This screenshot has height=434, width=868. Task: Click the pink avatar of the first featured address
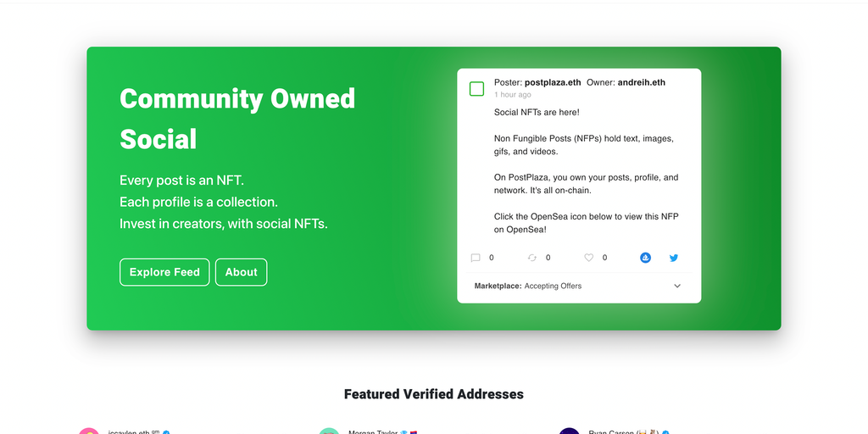88,431
